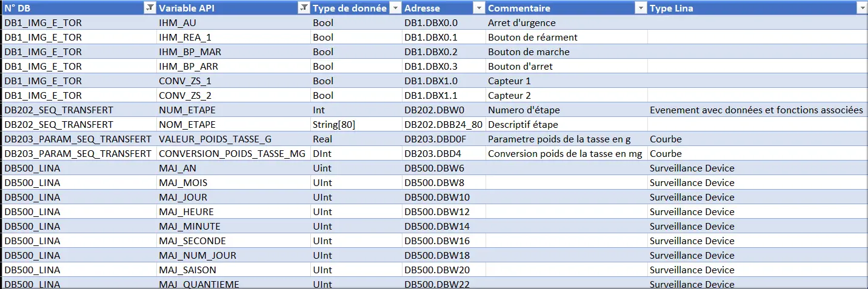Select the DB202_SEQ_TRANSFERT cell in NUM_ETAPE row

click(79, 110)
